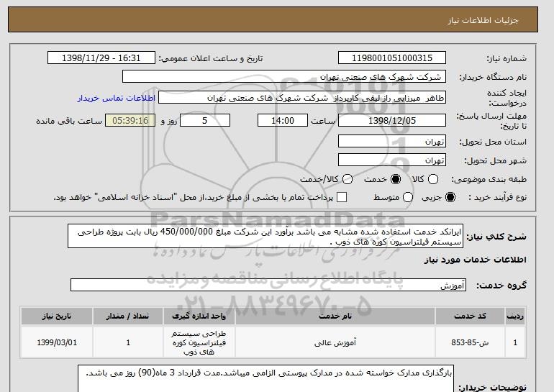Click the deadline time field 14:00
Viewport: 554px width, 392px height.
[283, 120]
